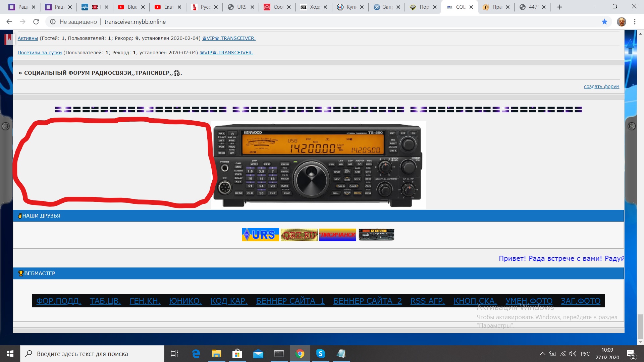Open КОД КАР. webmaster link
This screenshot has width=644, height=362.
[229, 301]
